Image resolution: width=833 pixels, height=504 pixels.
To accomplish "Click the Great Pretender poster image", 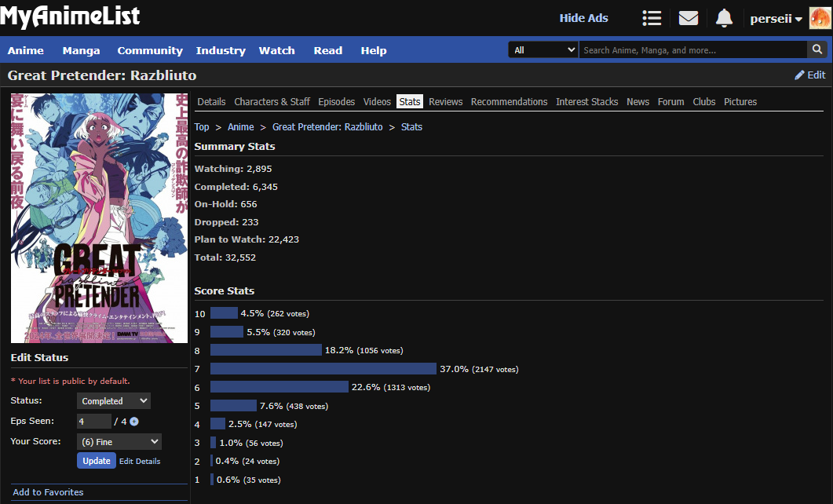I will coord(100,218).
